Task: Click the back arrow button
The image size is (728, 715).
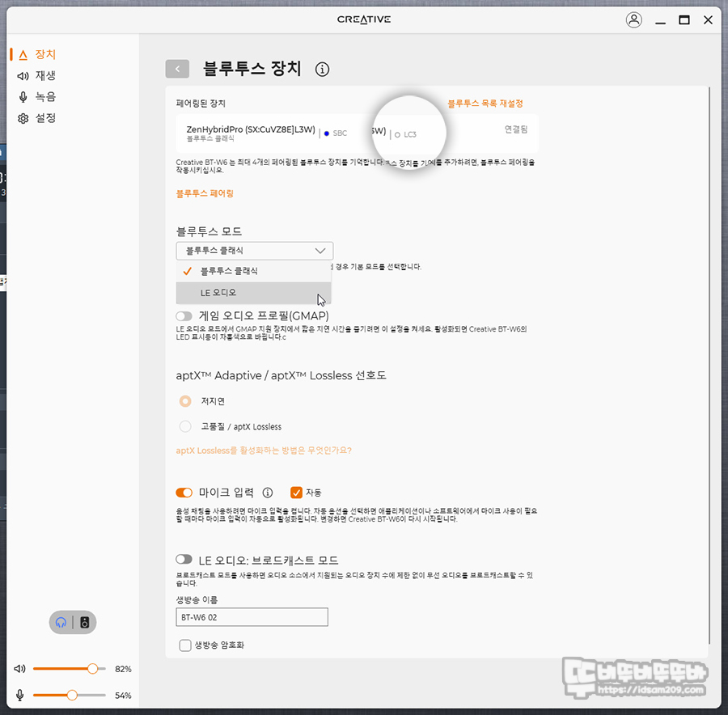Action: pos(177,70)
